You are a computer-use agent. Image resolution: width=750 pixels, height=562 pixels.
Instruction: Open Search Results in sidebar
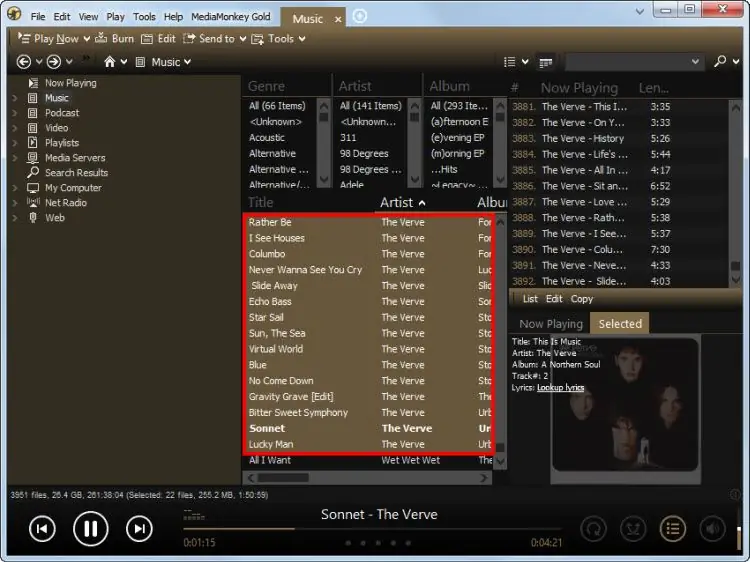pos(76,173)
